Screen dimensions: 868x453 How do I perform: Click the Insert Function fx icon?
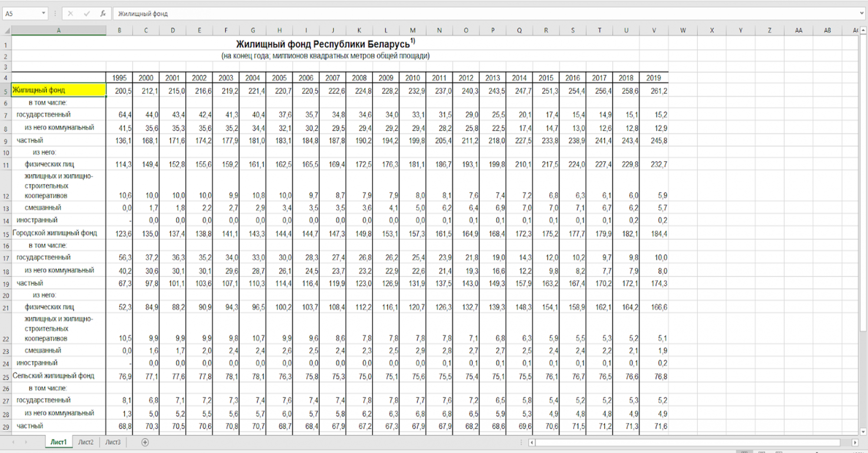coord(103,13)
